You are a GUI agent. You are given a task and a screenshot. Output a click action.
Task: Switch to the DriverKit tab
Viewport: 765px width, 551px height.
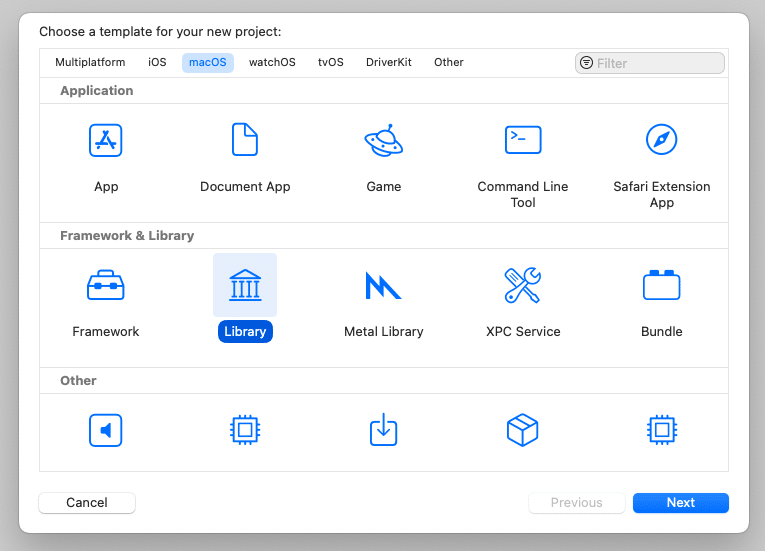tap(389, 62)
